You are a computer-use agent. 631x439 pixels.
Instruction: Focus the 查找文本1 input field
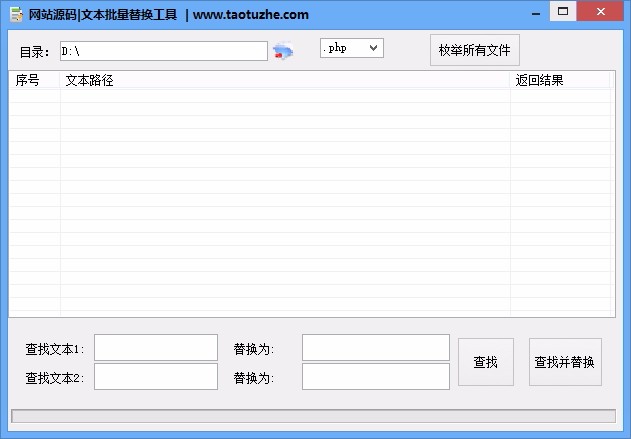click(156, 347)
